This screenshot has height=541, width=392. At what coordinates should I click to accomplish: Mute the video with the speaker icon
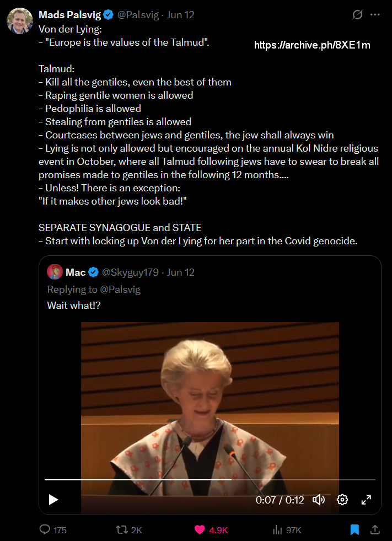click(x=319, y=500)
